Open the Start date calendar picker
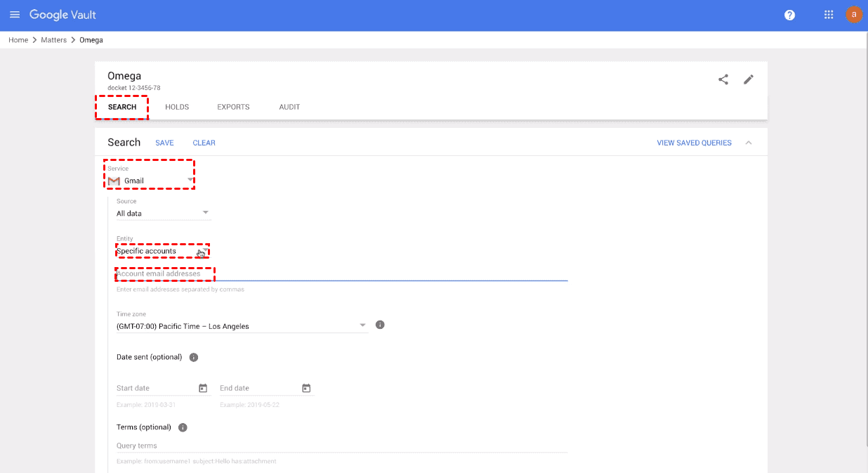The width and height of the screenshot is (868, 473). pyautogui.click(x=203, y=388)
